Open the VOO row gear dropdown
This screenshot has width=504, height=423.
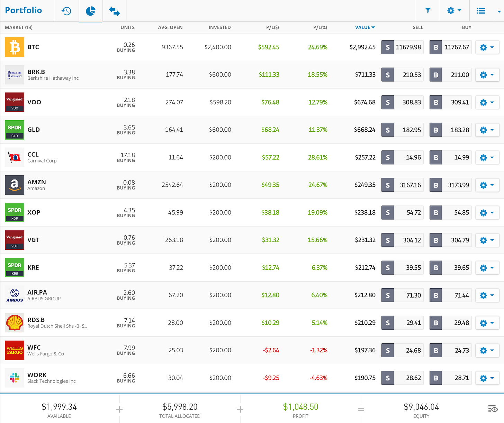(x=487, y=102)
